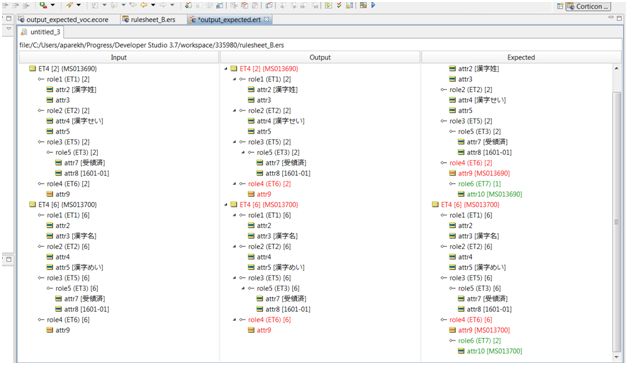The height and width of the screenshot is (365, 628).
Task: Collapse role1 (ET1) [2] in Output column
Action: 235,79
